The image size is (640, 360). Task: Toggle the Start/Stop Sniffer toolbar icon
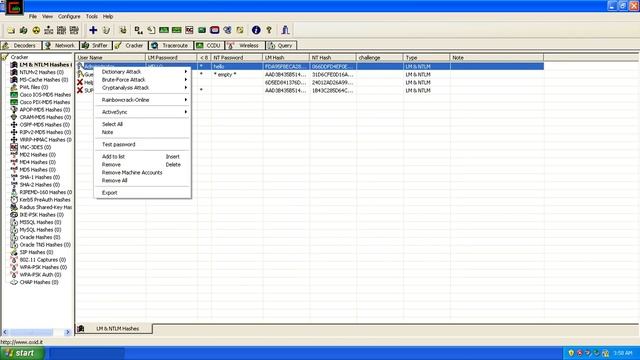coord(24,30)
